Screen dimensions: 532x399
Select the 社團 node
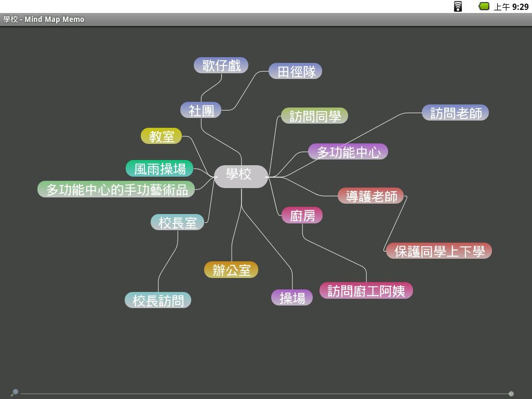(x=201, y=110)
